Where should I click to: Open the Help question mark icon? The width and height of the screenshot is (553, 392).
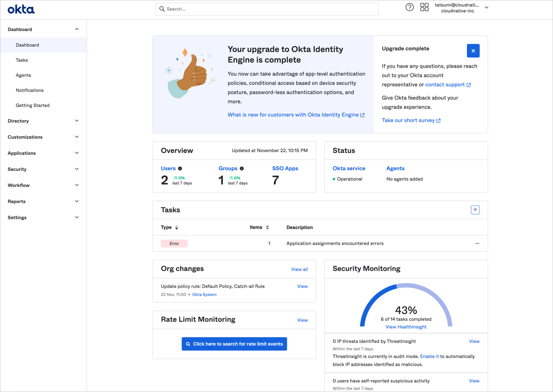click(x=410, y=7)
